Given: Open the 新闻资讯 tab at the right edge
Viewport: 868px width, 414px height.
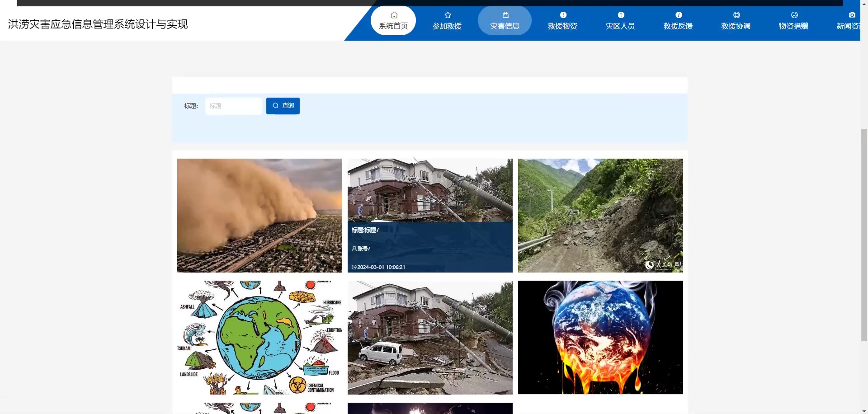Looking at the screenshot, I should (x=848, y=21).
